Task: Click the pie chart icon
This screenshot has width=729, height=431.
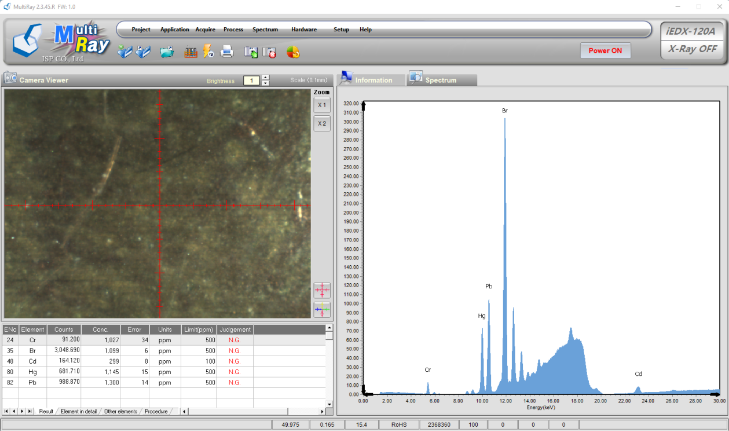Action: [293, 52]
